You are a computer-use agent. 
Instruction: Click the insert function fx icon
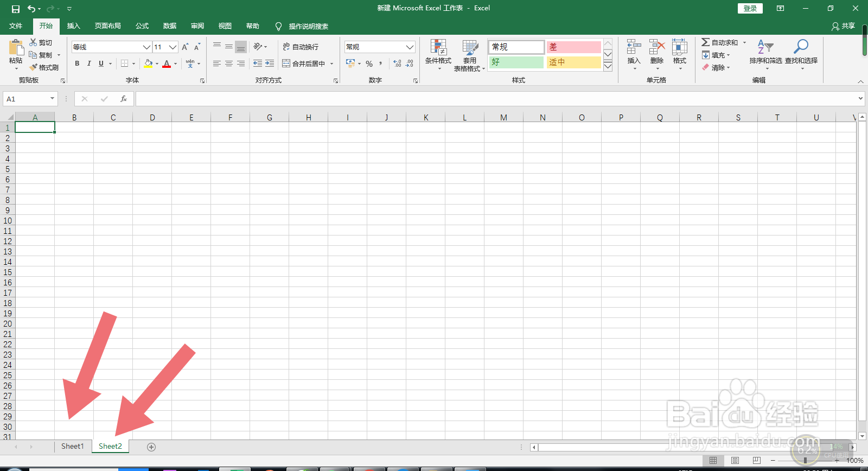tap(124, 99)
